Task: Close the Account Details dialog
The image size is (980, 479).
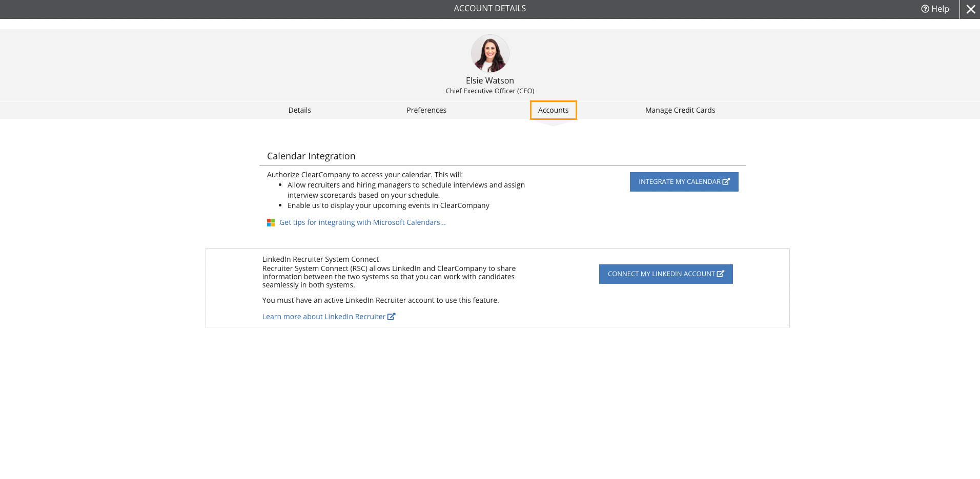Action: (970, 9)
